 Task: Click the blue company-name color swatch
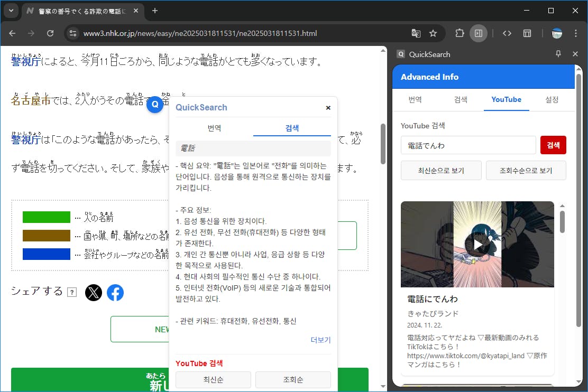point(47,254)
